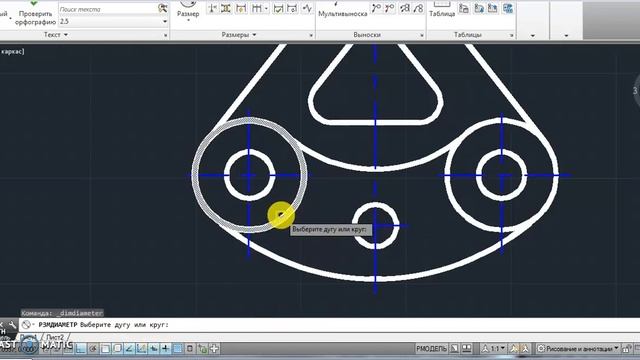This screenshot has width=640, height=360.
Task: Click the third table data icon
Action: point(492,8)
